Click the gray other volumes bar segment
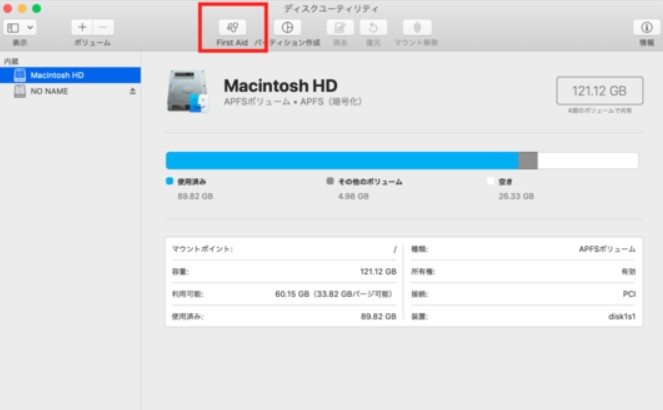663x410 pixels. [528, 161]
